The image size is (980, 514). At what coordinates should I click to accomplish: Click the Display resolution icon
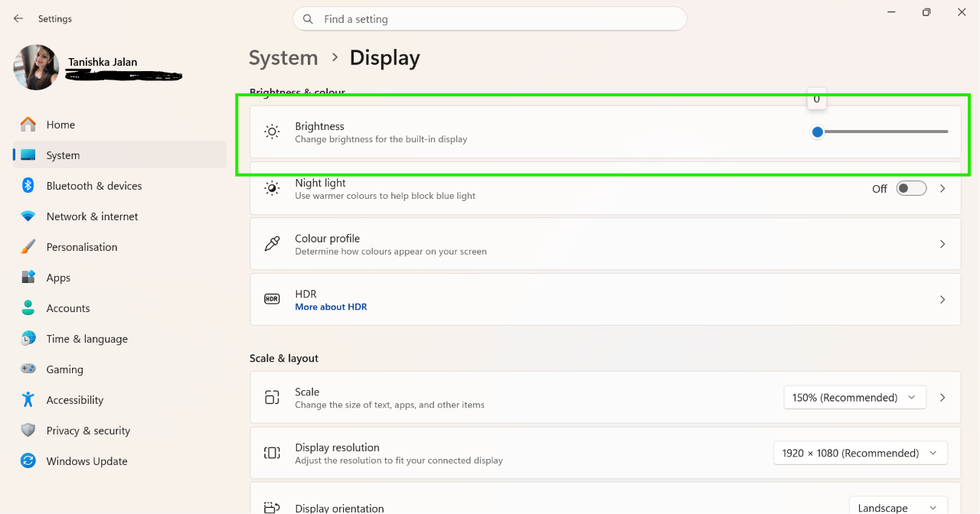pyautogui.click(x=272, y=453)
